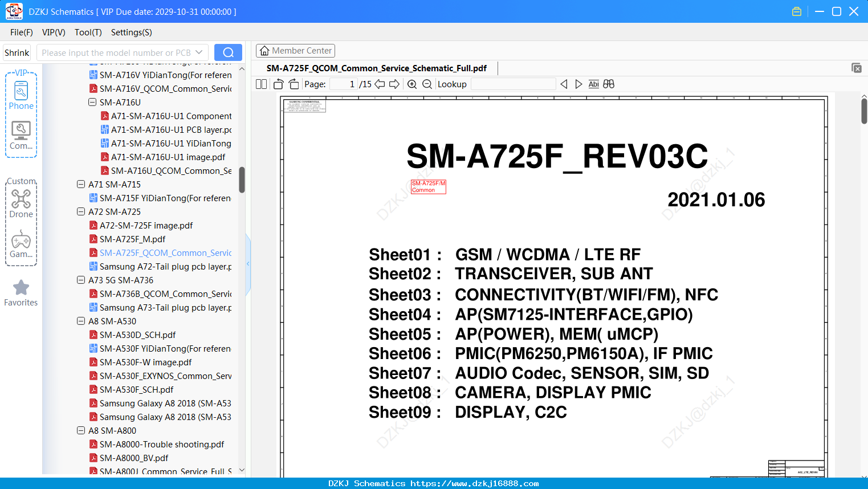Open Member Center
The width and height of the screenshot is (868, 489).
pyautogui.click(x=295, y=51)
